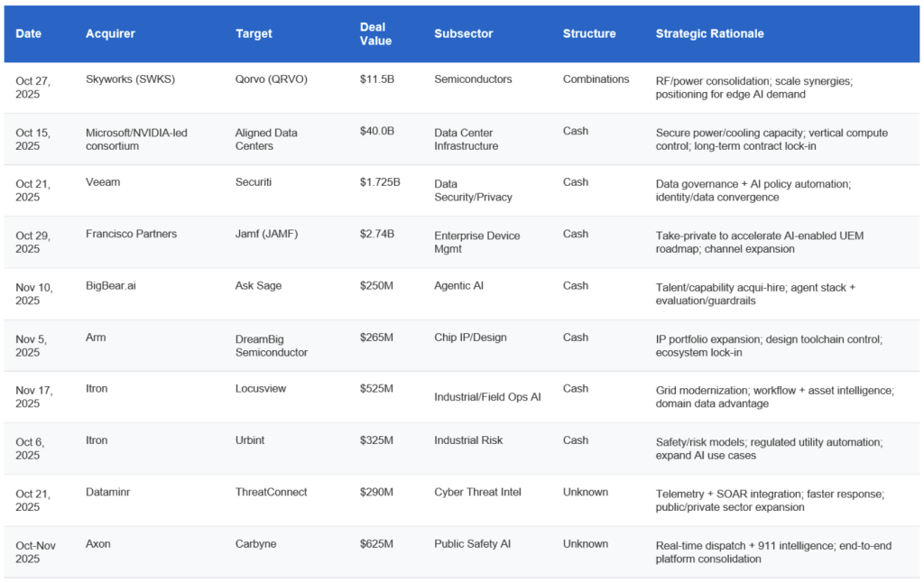Image resolution: width=924 pixels, height=583 pixels.
Task: Click the $11.5B deal value
Action: tap(376, 79)
